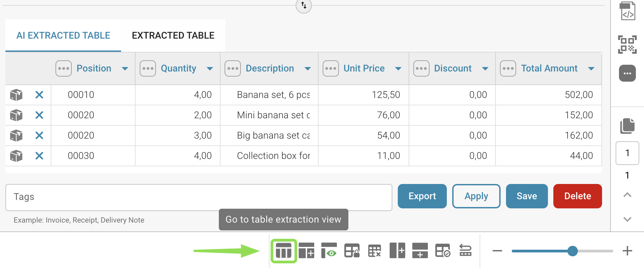The image size is (644, 268).
Task: Click product box icon for row 00030
Action: [16, 156]
